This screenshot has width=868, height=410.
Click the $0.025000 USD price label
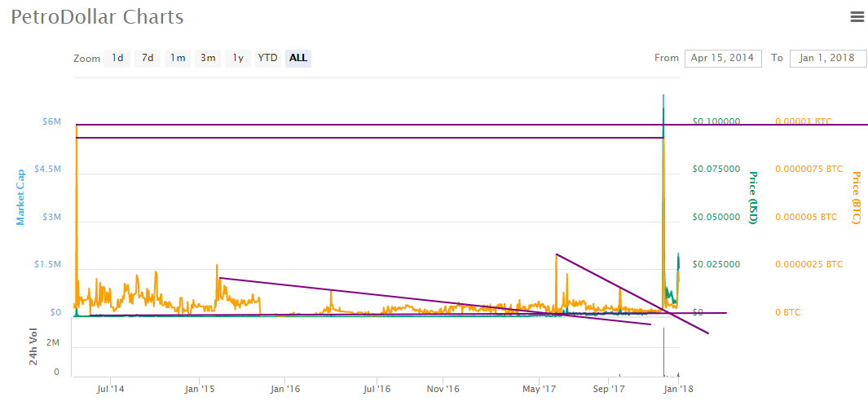click(x=716, y=265)
